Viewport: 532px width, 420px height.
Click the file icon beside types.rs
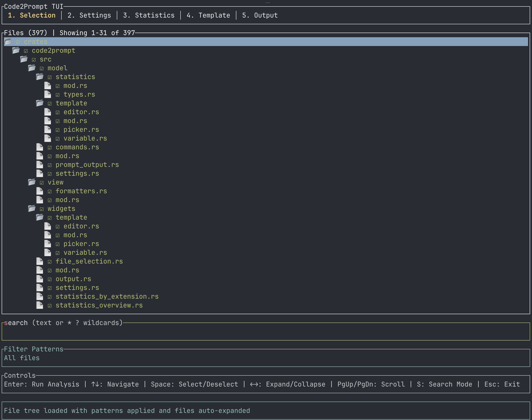tap(48, 94)
